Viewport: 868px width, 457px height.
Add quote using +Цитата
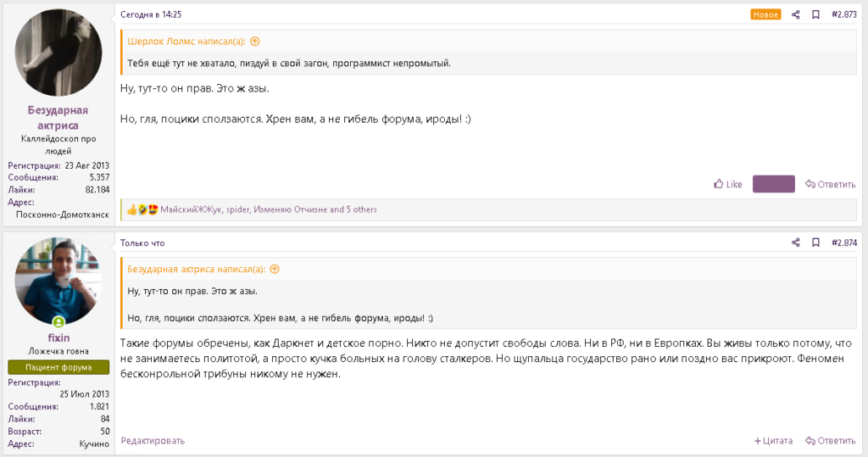tap(773, 441)
